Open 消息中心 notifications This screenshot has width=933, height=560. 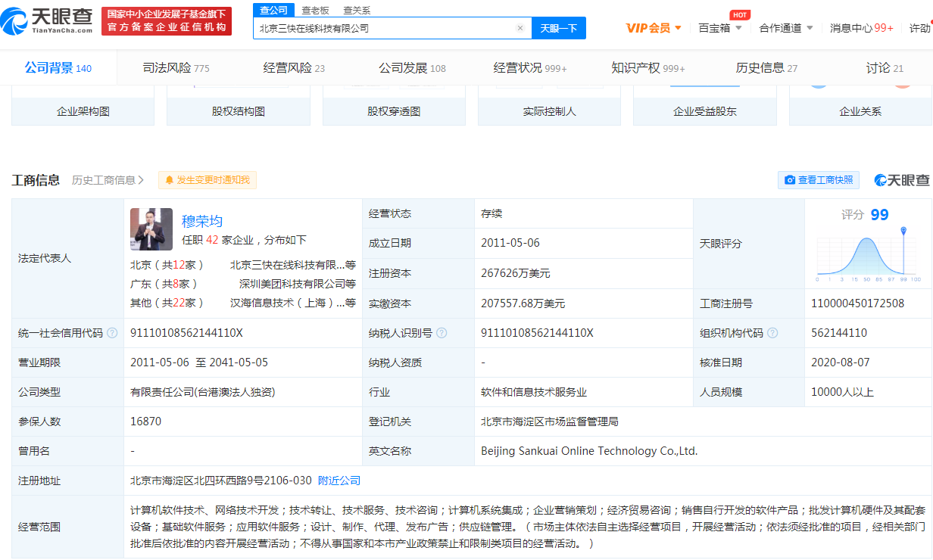pos(862,28)
